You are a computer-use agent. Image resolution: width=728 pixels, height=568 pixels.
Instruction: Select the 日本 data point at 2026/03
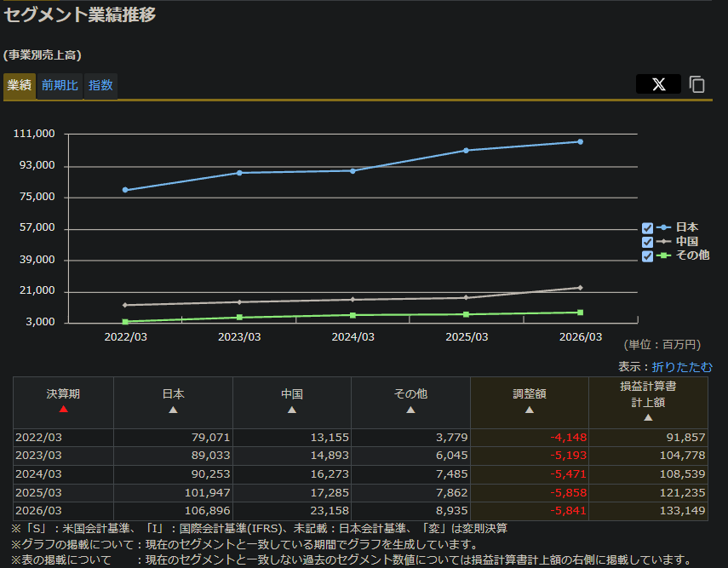pos(581,141)
